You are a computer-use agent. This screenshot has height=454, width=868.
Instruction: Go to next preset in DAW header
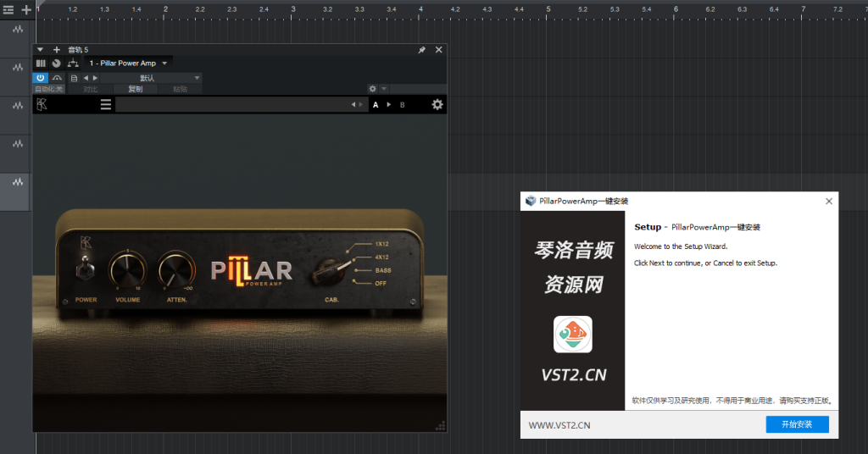(x=95, y=78)
